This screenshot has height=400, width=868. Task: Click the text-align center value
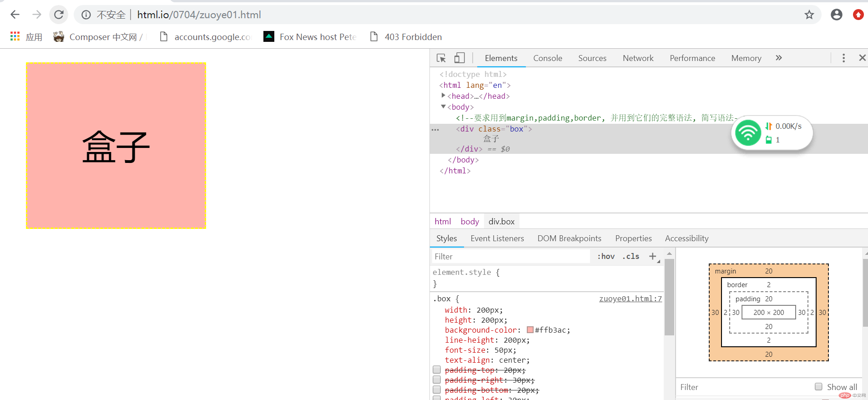(x=514, y=360)
